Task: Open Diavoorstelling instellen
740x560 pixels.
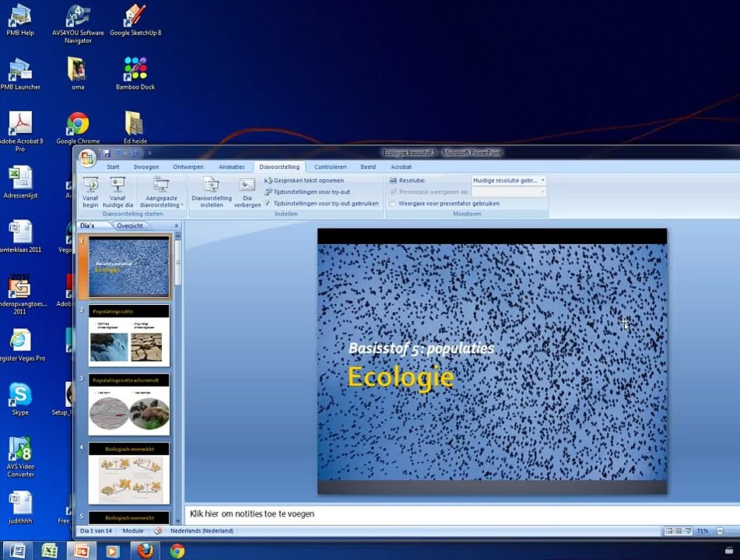Action: point(212,192)
